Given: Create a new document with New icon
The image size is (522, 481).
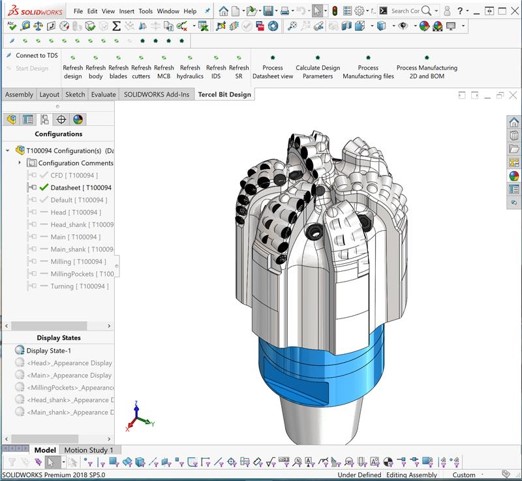Looking at the screenshot, I should (x=236, y=11).
